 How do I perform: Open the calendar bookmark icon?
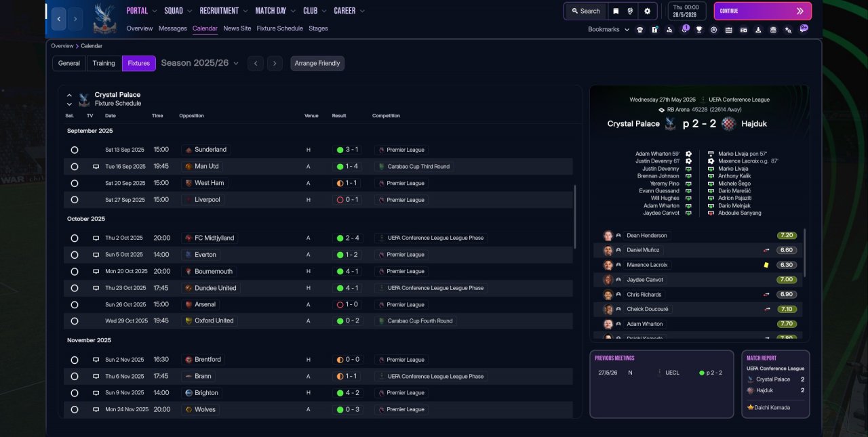(x=728, y=30)
